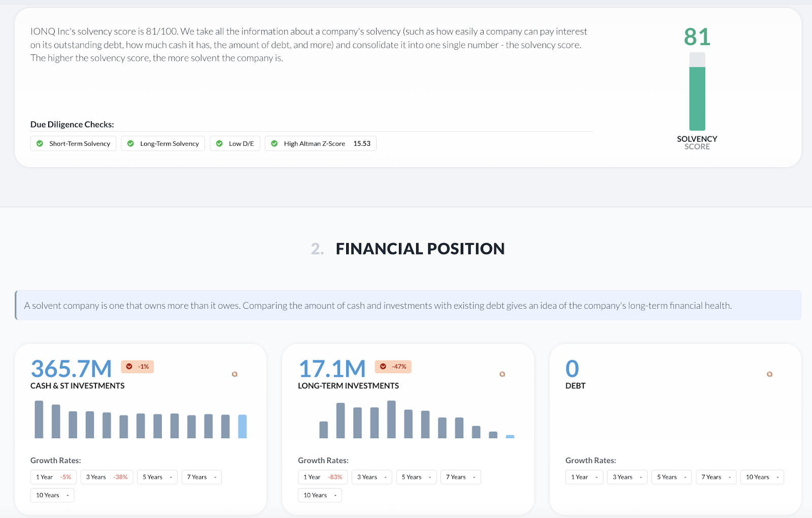The height and width of the screenshot is (518, 812).
Task: Click the Due Diligence Checks heading
Action: pyautogui.click(x=72, y=124)
